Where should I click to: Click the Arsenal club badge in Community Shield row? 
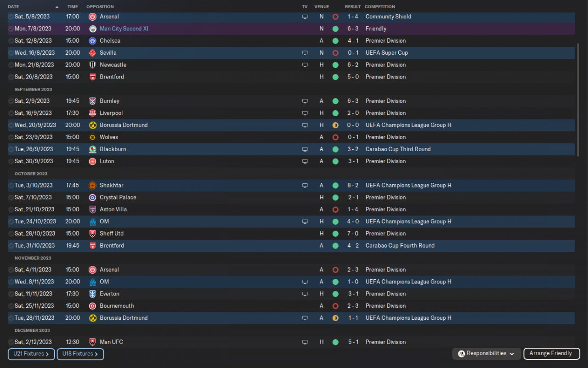point(92,17)
